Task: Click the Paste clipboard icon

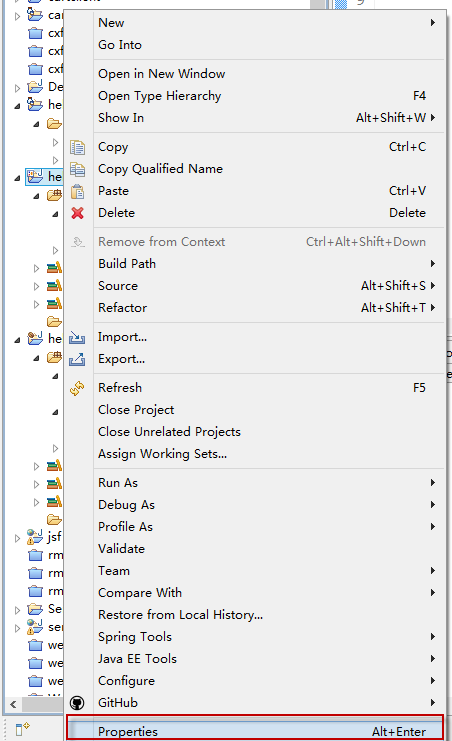Action: (x=78, y=191)
